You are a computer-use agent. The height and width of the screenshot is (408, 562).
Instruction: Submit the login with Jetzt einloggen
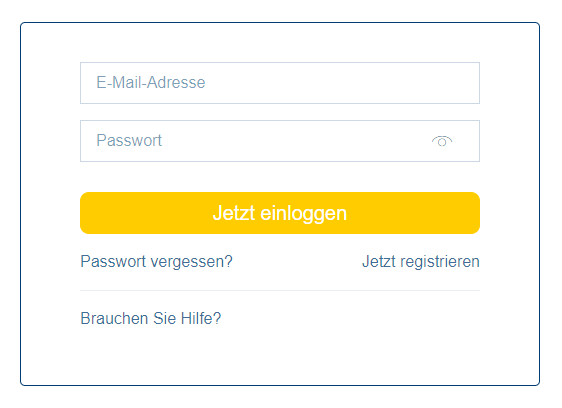coord(280,213)
